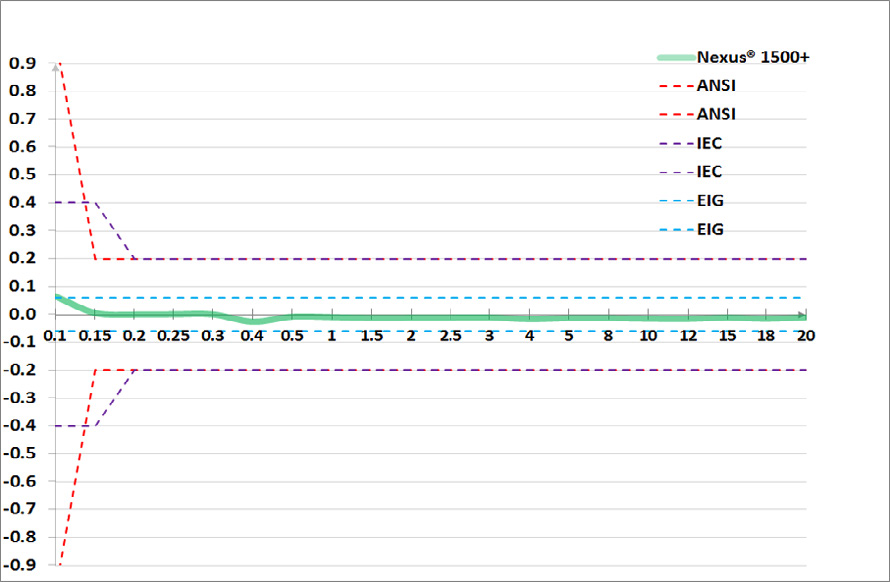Image resolution: width=890 pixels, height=582 pixels.
Task: Click y-axis label -0.9
Action: click(20, 564)
